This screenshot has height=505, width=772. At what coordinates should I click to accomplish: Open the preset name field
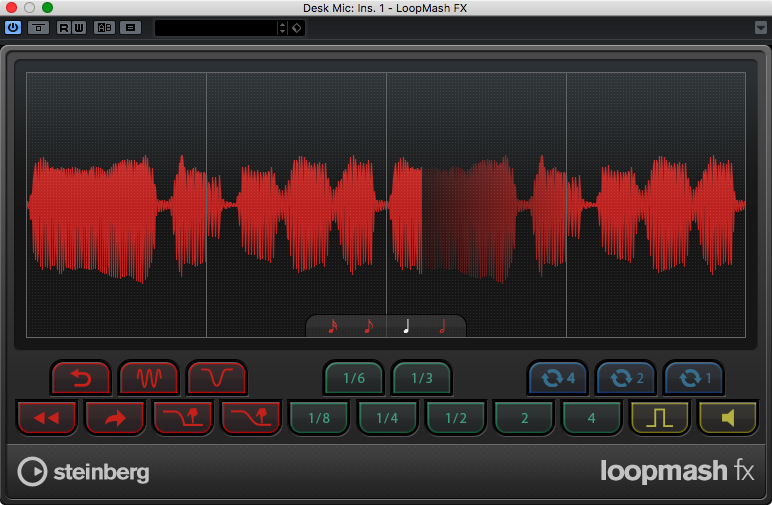[216, 28]
